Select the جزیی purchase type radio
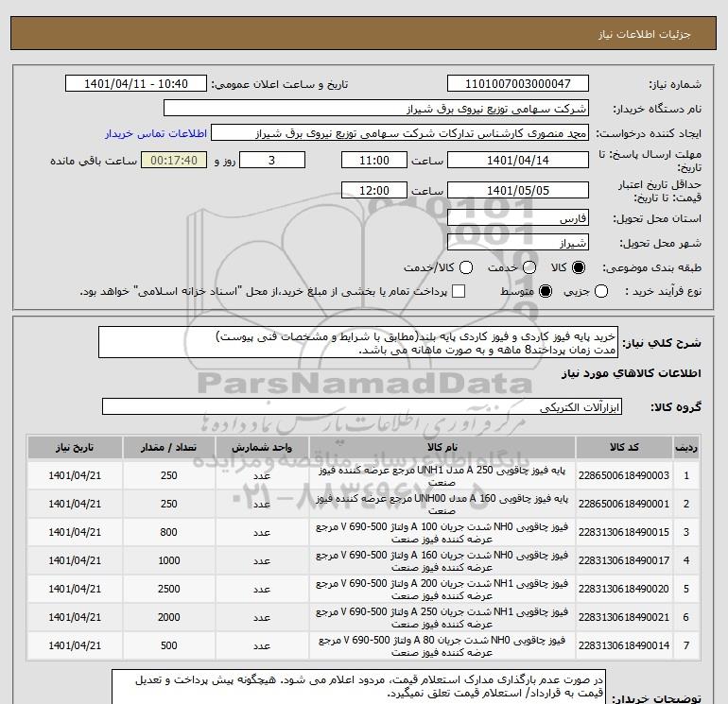This screenshot has width=728, height=704. tap(601, 291)
